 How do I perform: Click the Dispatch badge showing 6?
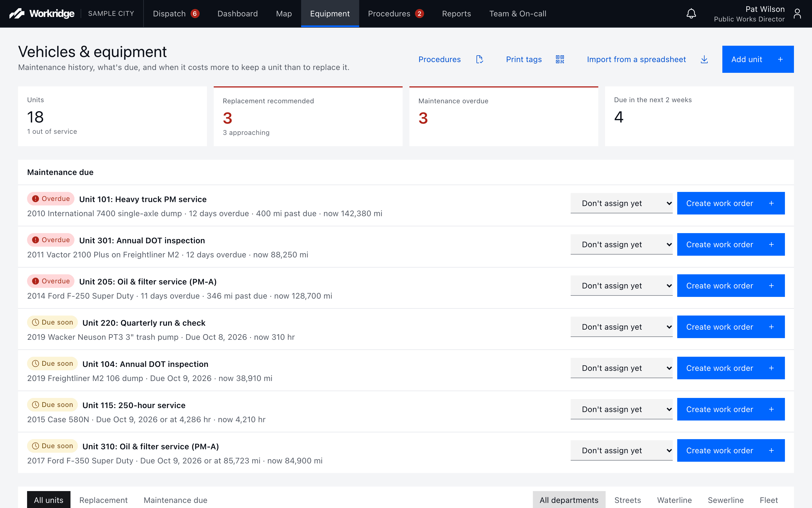[x=195, y=14]
